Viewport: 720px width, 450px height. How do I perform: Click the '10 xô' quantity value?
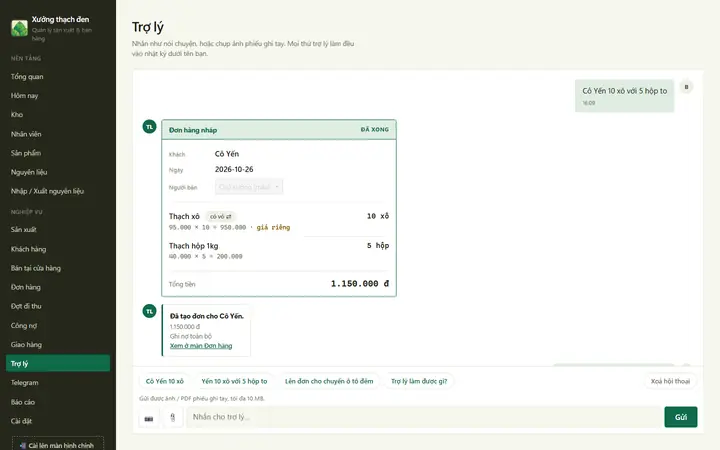pos(378,216)
